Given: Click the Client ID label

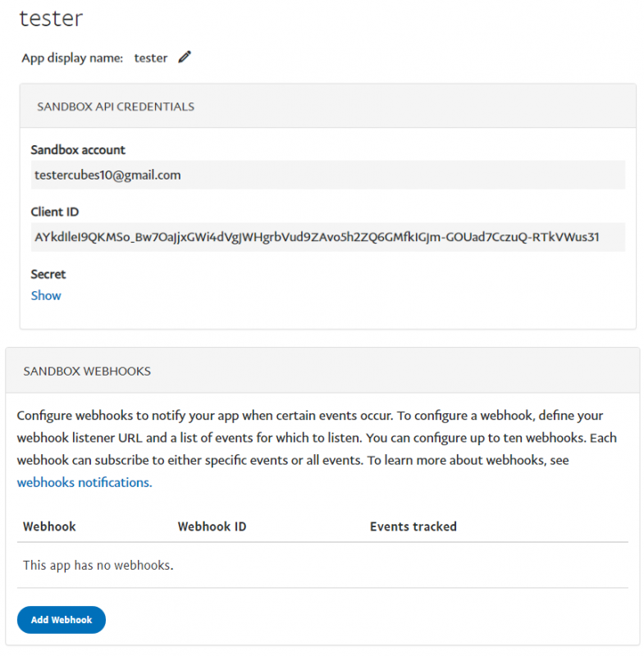Looking at the screenshot, I should (x=55, y=212).
